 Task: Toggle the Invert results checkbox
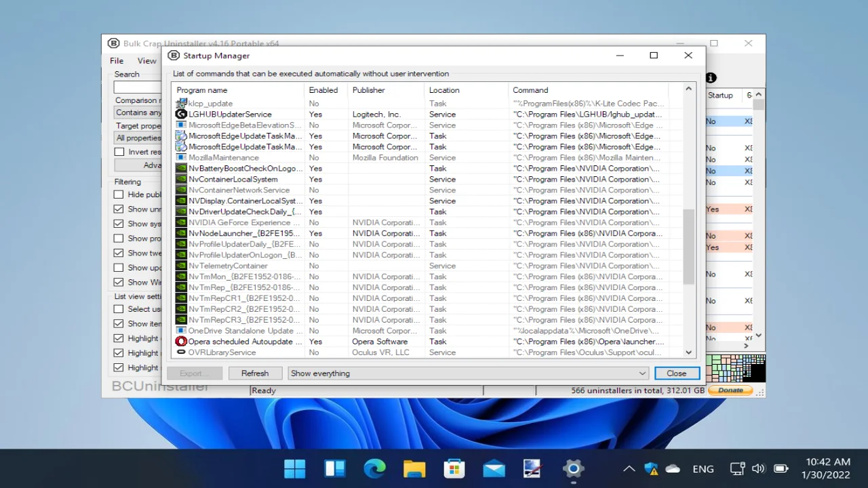(x=119, y=152)
